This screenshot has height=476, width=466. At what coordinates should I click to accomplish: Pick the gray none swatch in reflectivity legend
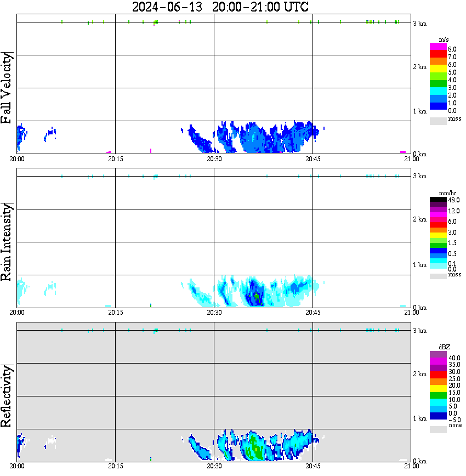pos(438,429)
